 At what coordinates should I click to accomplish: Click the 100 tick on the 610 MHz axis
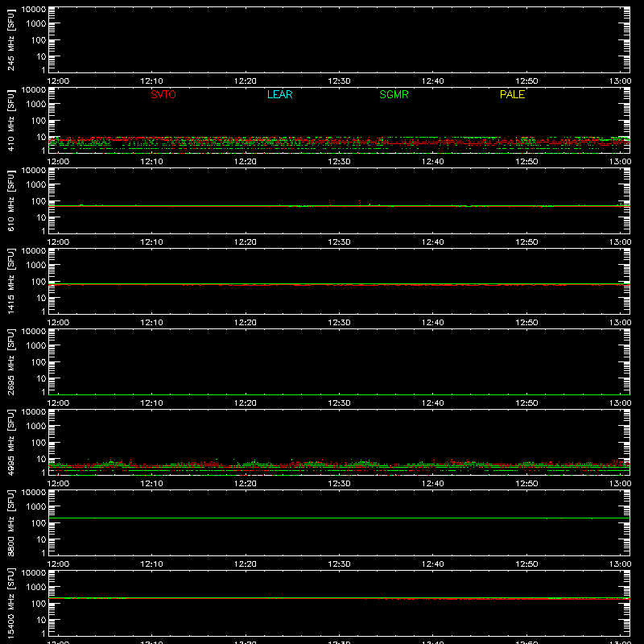click(x=39, y=201)
